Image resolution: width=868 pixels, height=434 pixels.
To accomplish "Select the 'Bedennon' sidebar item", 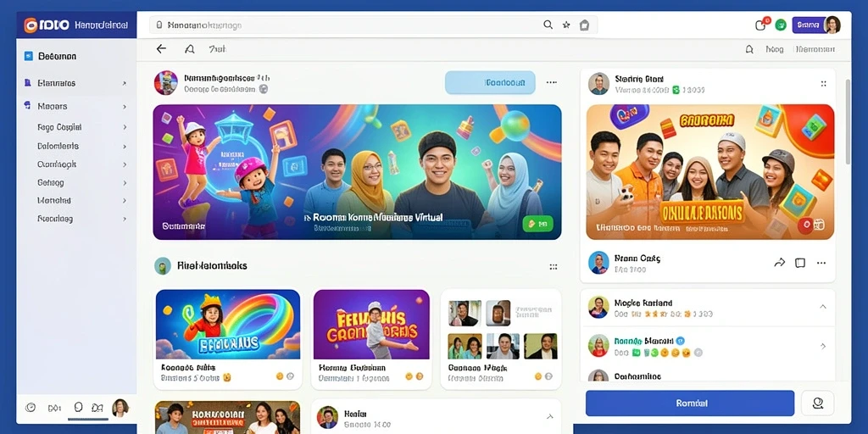I will pos(76,56).
